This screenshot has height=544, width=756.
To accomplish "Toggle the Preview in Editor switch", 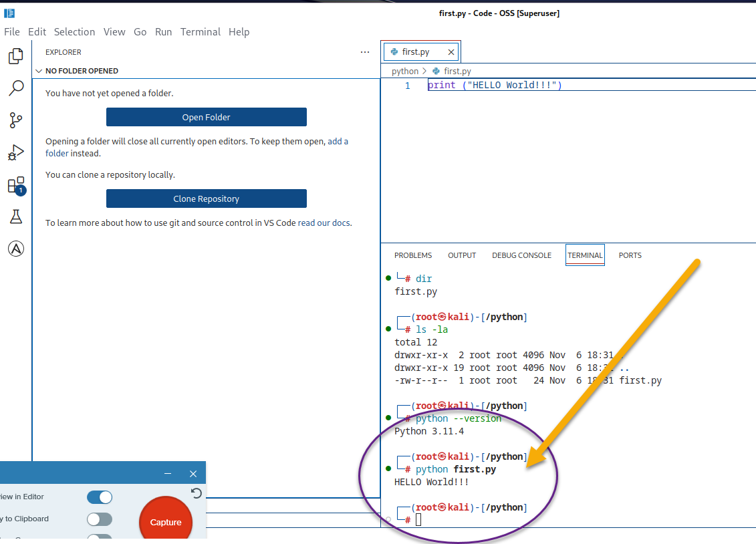I will (x=100, y=497).
